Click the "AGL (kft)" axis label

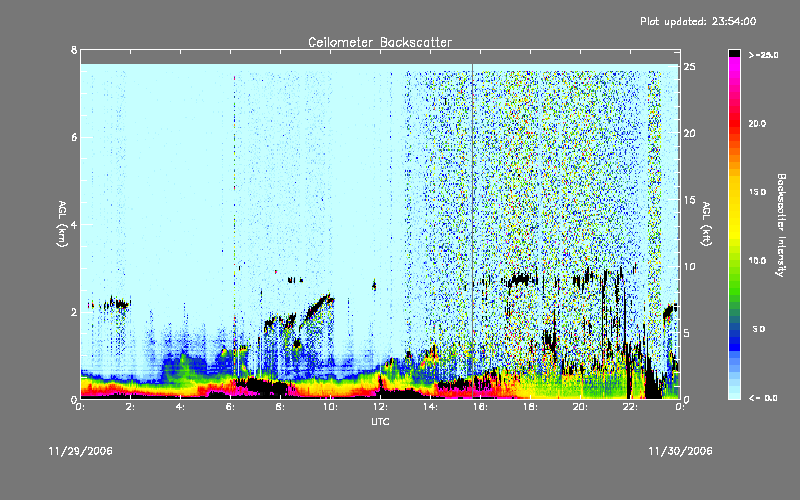(x=707, y=224)
